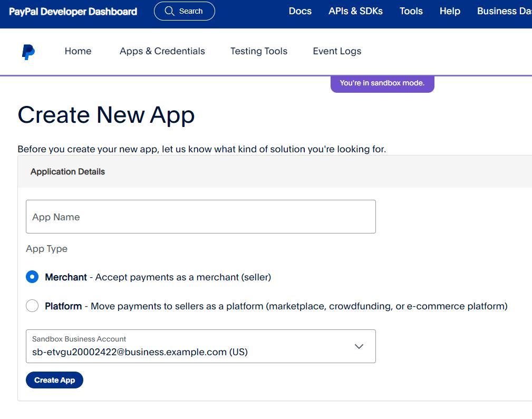The width and height of the screenshot is (532, 419).
Task: Open the Event Logs tab
Action: pyautogui.click(x=337, y=51)
